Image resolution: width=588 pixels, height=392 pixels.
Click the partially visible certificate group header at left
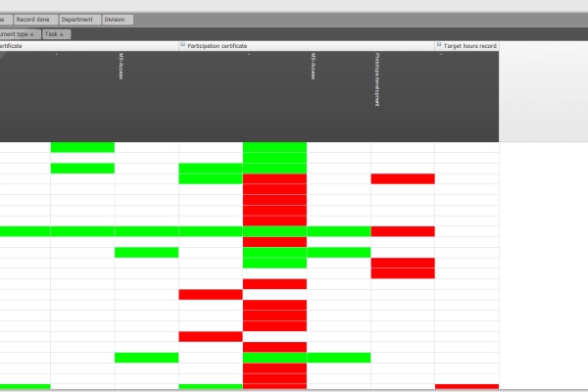[x=12, y=45]
